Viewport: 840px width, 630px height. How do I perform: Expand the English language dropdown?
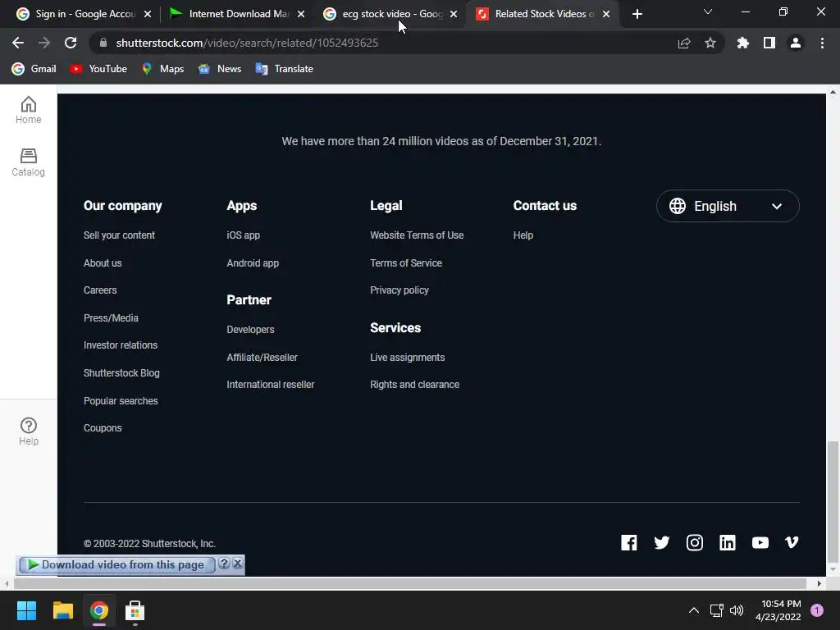coord(728,206)
